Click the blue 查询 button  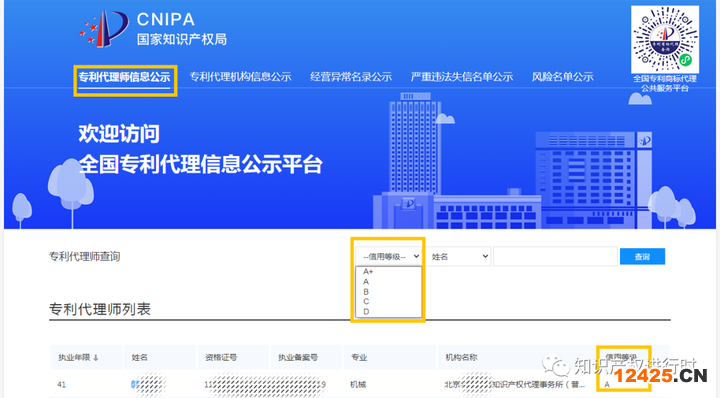click(x=642, y=257)
